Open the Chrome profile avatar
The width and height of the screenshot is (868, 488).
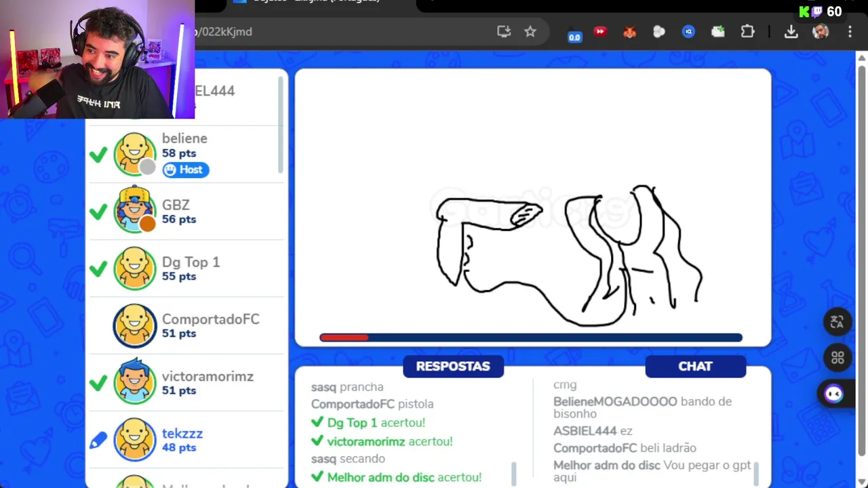(x=821, y=32)
